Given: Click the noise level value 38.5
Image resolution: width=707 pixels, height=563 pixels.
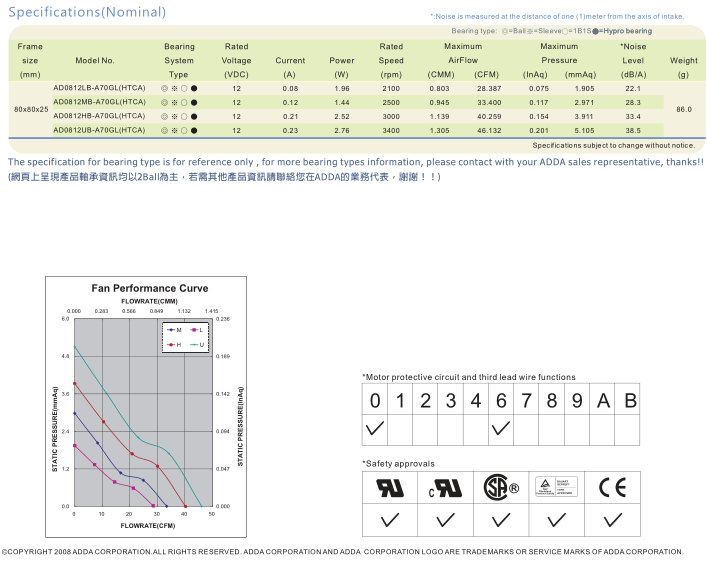Looking at the screenshot, I should click(633, 130).
